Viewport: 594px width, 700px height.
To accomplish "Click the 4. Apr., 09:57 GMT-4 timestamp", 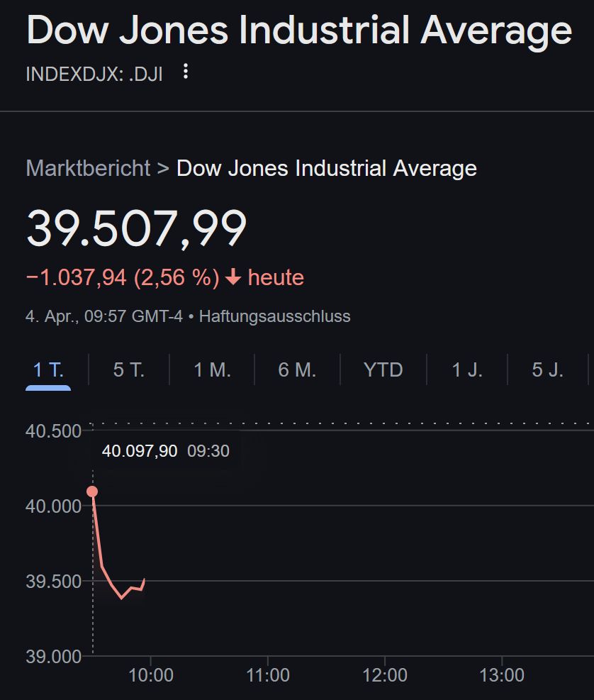I will (x=104, y=316).
